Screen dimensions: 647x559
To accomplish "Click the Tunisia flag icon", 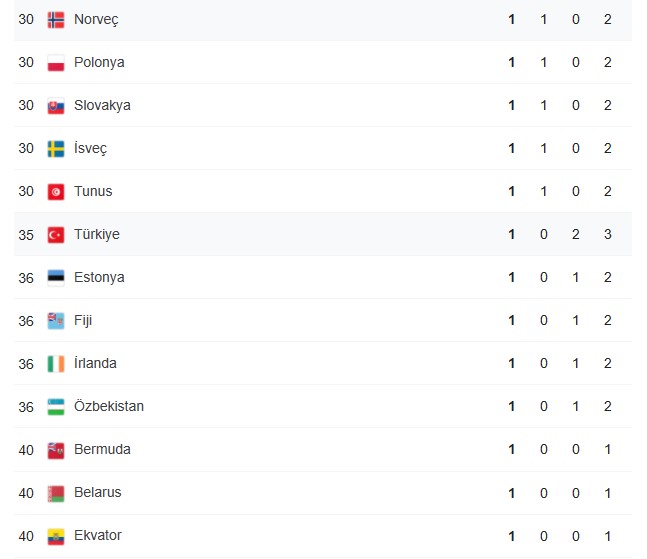I will click(x=56, y=192).
